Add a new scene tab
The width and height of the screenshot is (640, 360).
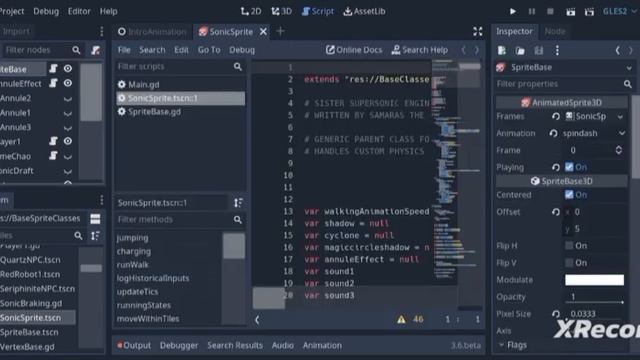[280, 31]
